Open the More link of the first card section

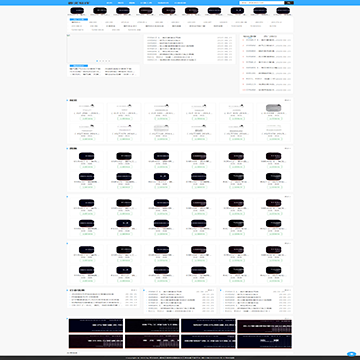pos(288,100)
